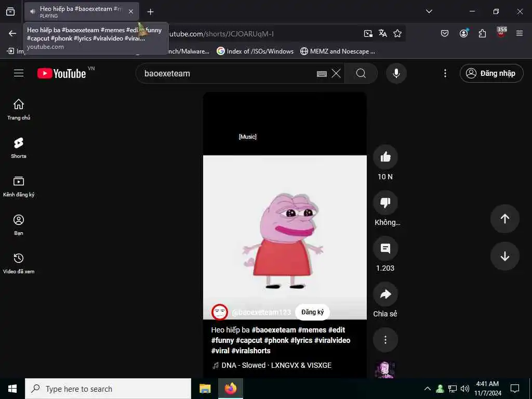Open Kênh đăng ký subscriptions in sidebar
The image size is (532, 399).
pos(19,187)
